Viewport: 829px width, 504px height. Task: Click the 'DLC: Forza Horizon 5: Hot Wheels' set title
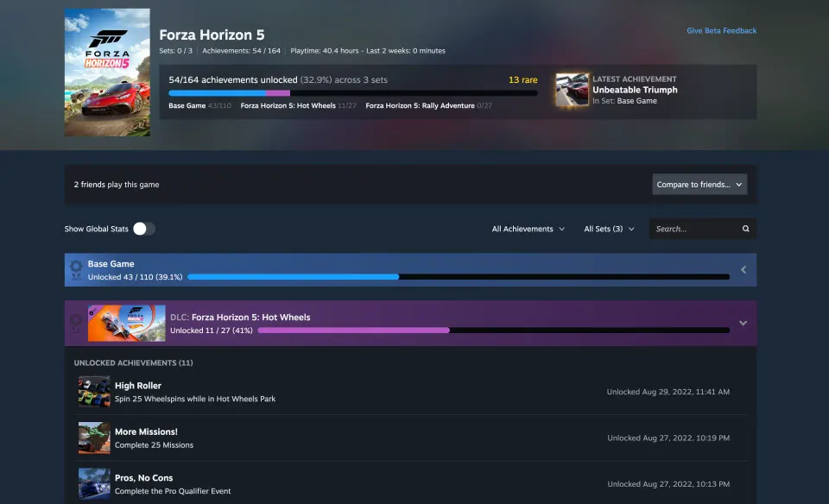[x=240, y=317]
